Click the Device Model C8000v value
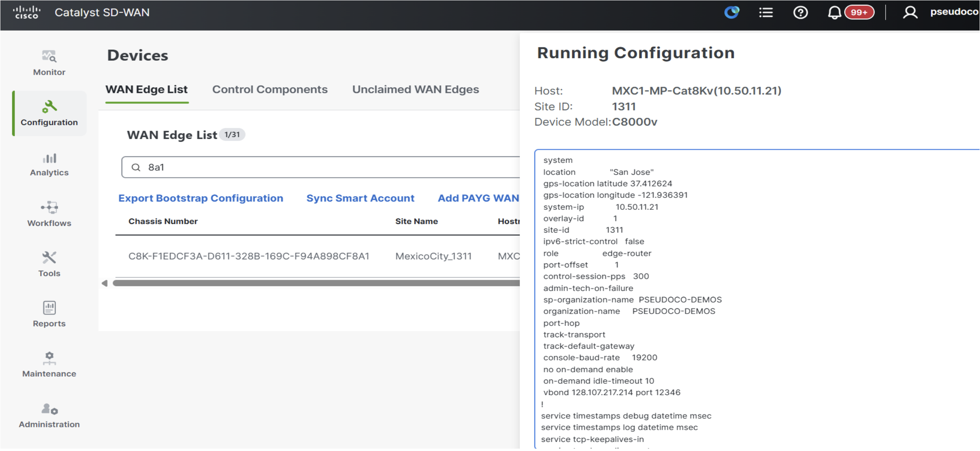The width and height of the screenshot is (980, 451). point(634,122)
